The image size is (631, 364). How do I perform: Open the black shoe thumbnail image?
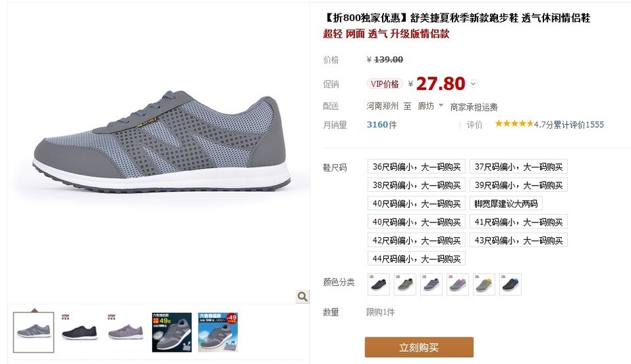coord(79,332)
